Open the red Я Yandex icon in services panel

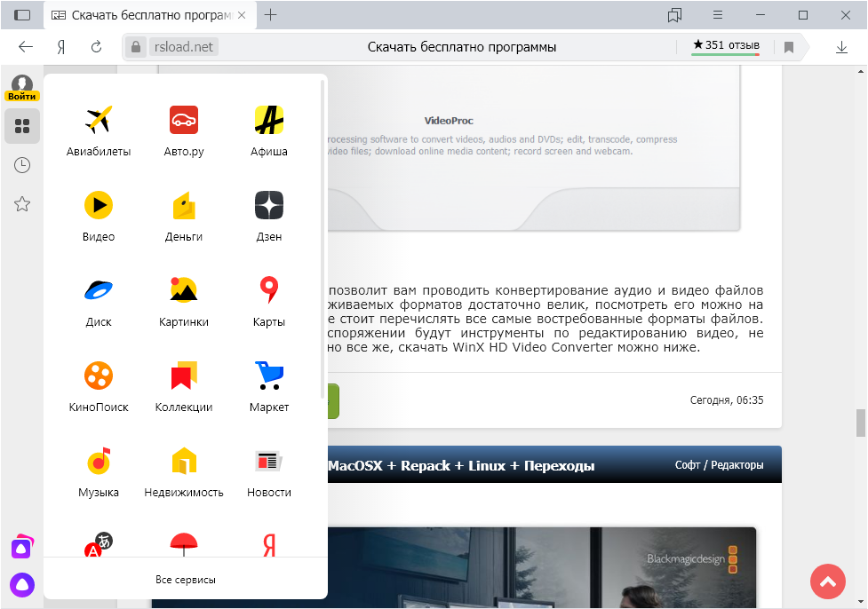pos(269,544)
